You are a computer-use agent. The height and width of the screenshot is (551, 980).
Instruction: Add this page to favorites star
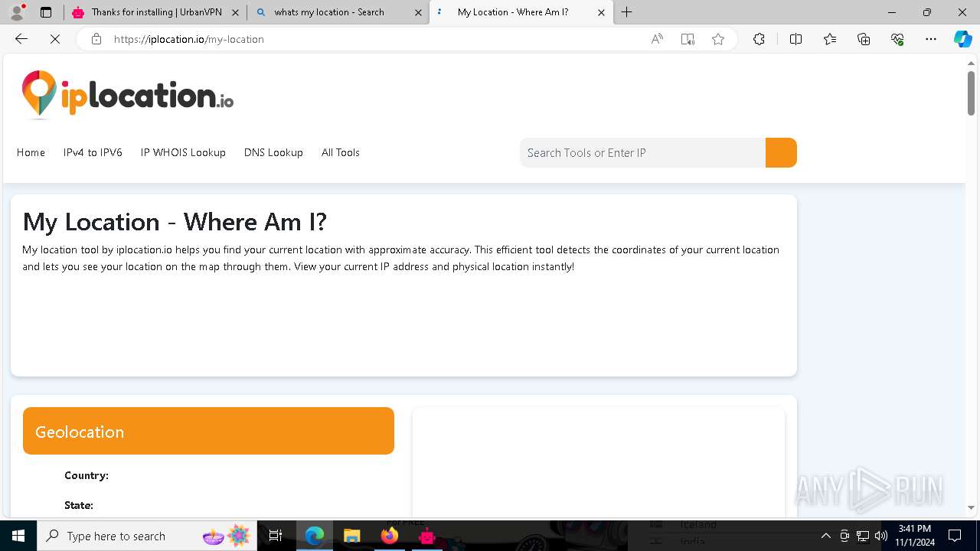pos(718,39)
